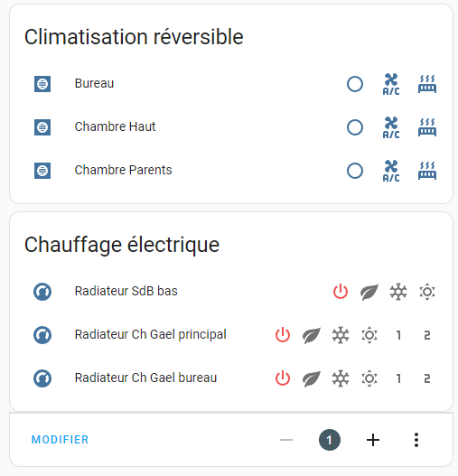Viewport: 458px width, 476px height.
Task: Turn off Chambre Parents climate circle button
Action: [x=355, y=171]
